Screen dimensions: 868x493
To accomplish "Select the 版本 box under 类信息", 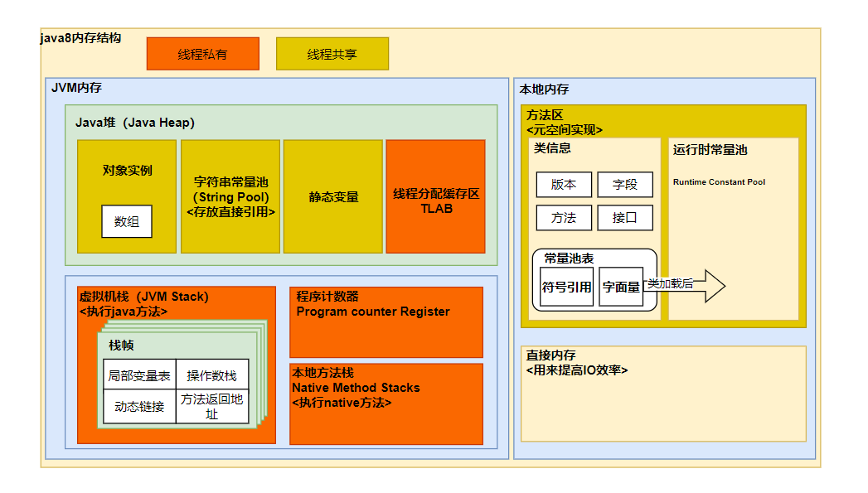I will pos(564,185).
